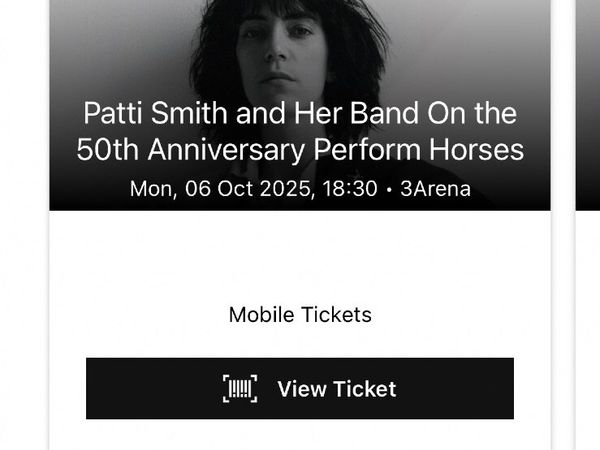600x450 pixels.
Task: Tap the barcode icon on View Ticket
Action: point(240,388)
